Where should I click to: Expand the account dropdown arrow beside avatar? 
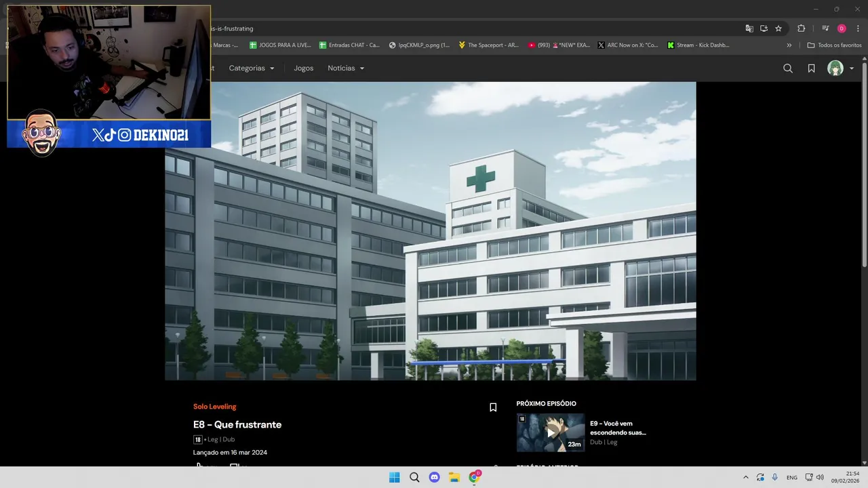[x=852, y=68]
